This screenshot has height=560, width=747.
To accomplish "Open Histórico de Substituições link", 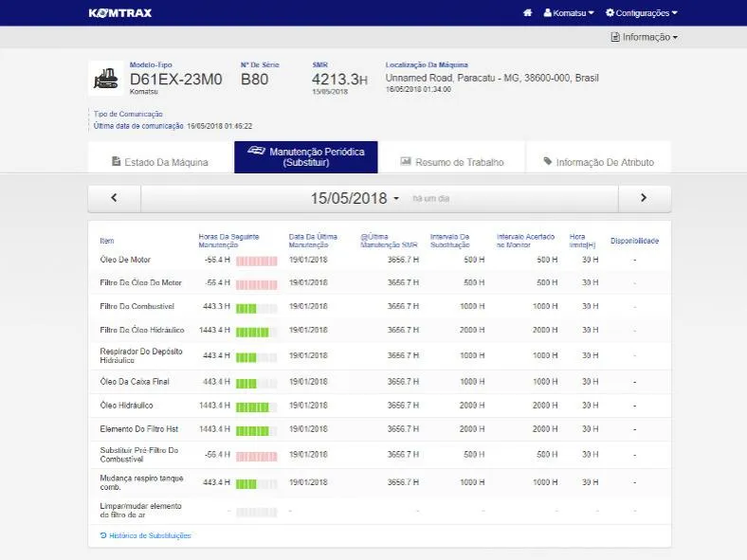I will tap(146, 535).
